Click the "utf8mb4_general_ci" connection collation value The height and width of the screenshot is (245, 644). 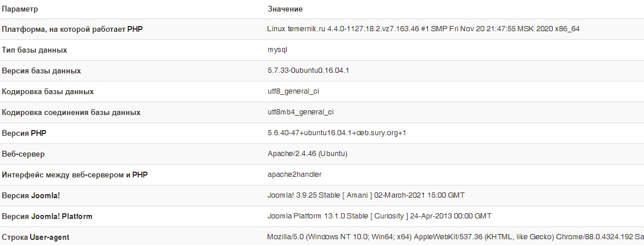[301, 113]
